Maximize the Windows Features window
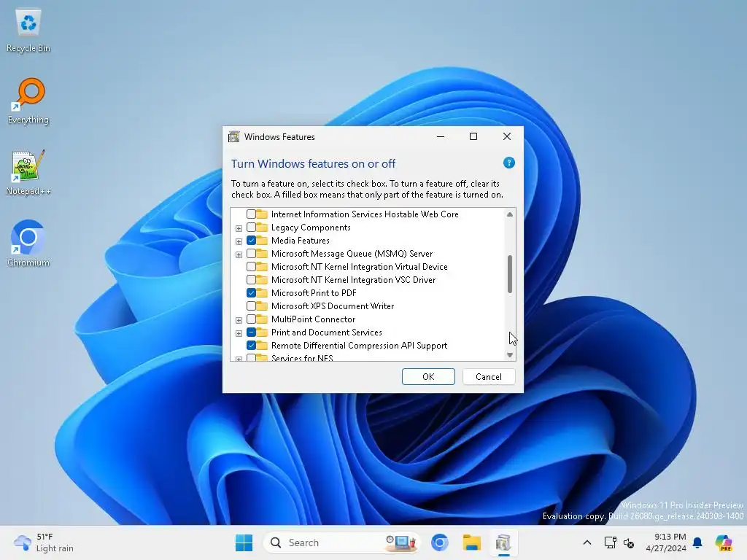 pos(473,136)
